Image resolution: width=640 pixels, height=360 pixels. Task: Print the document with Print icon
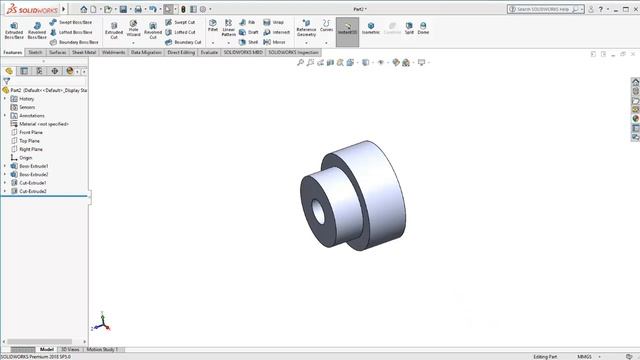tap(138, 9)
